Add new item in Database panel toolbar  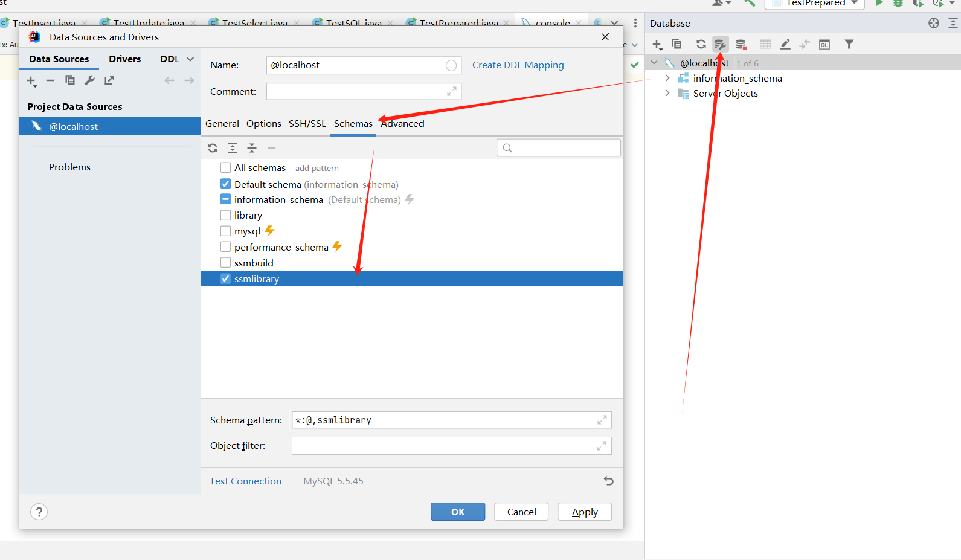coord(657,44)
